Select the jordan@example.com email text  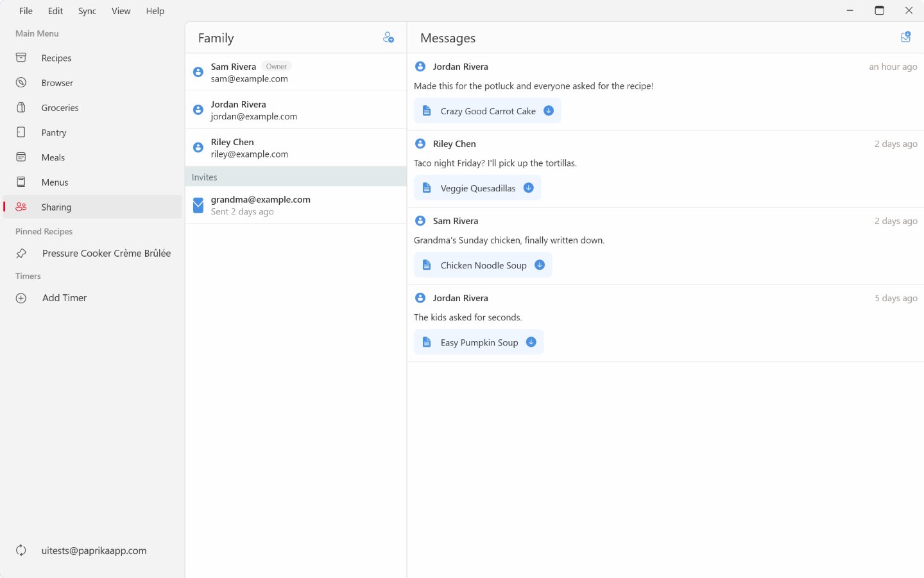click(254, 116)
